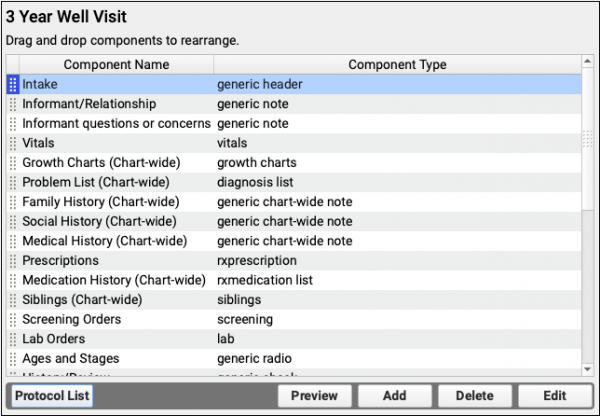Click the drag handle beside Vitals row

pos(13,143)
